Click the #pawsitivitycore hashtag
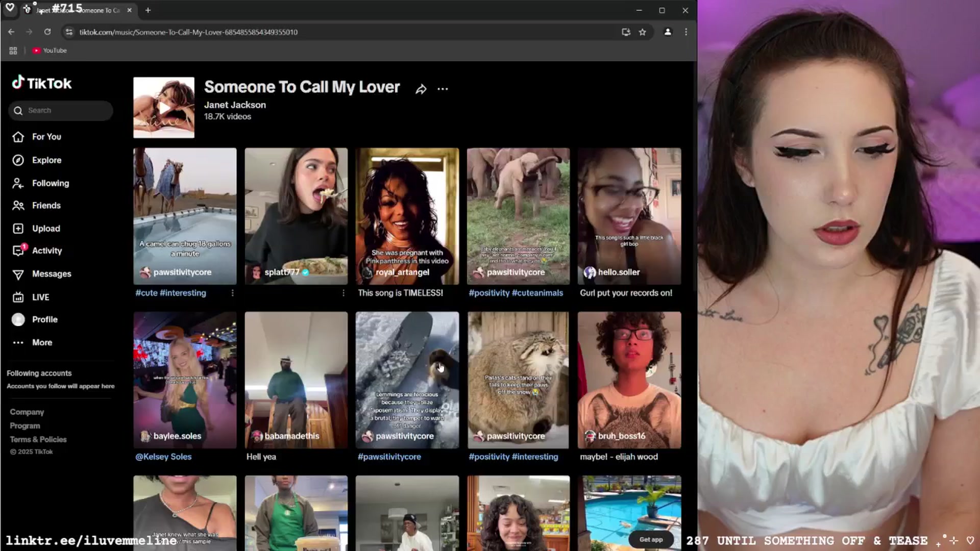980x551 pixels. pos(389,457)
